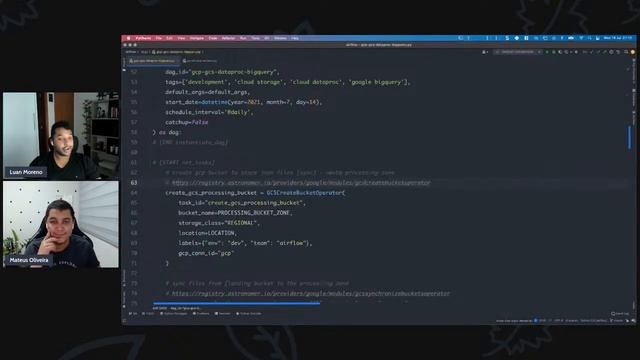The image size is (640, 360).
Task: Open the Tools menu
Action: click(256, 38)
